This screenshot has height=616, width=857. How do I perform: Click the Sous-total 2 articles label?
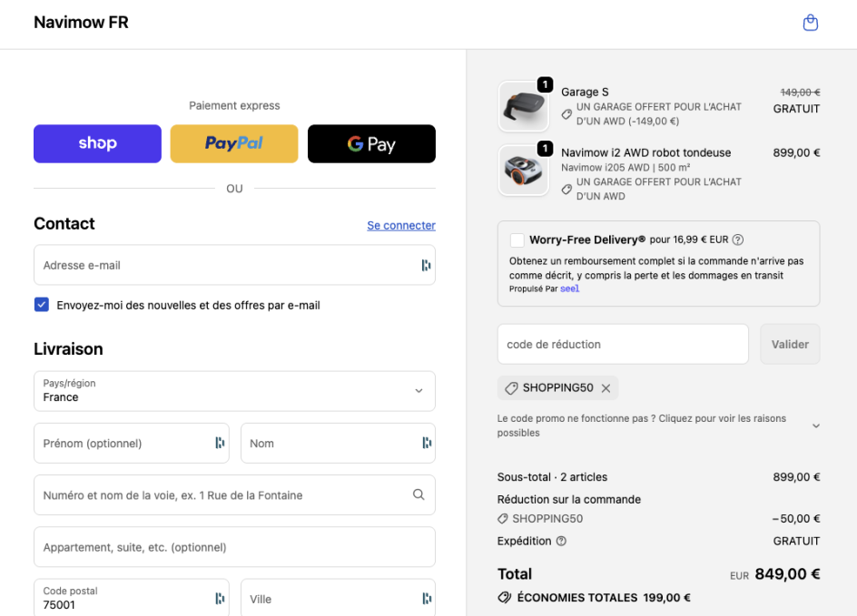[552, 477]
